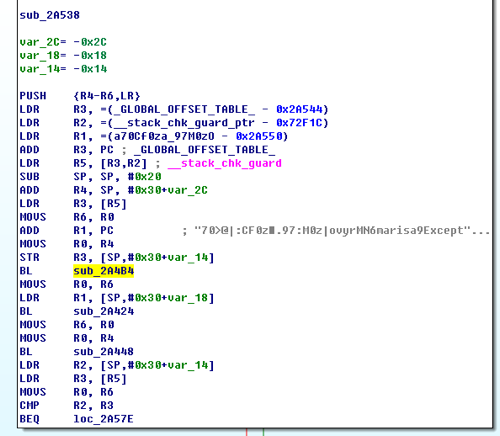Screen dimensions: 500x436
Task: Select the SUB SP, SP, #0x20 instruction
Action: pos(90,177)
